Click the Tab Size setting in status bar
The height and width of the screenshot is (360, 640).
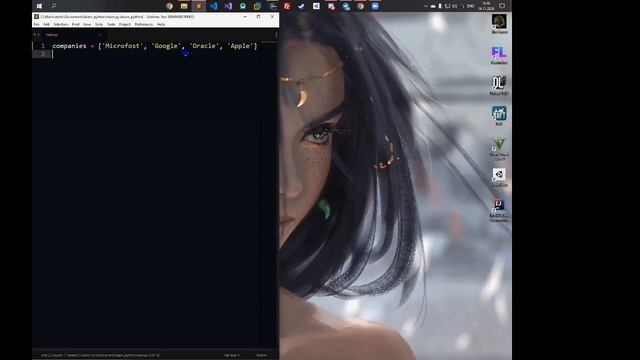coord(231,356)
